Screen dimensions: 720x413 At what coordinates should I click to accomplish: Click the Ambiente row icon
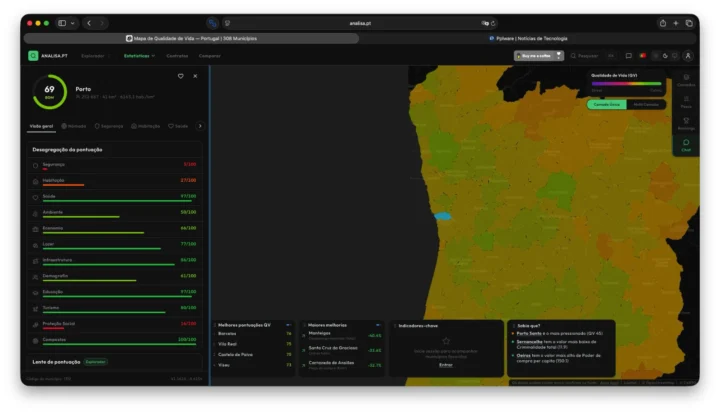(x=35, y=214)
